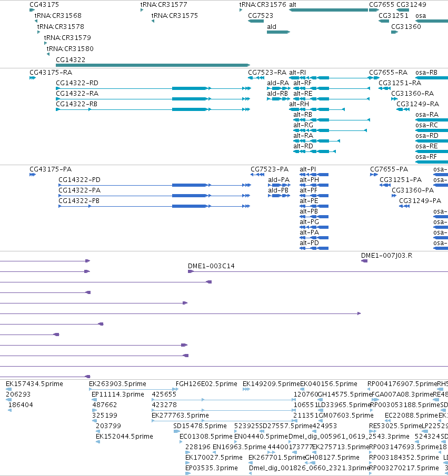Click the tRNA:CR31576 gene label
Viewport: 448px width, 476px height.
coord(263,5)
